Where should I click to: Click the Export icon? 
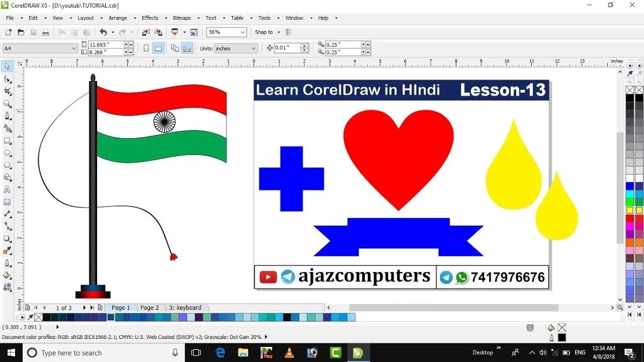(x=157, y=32)
